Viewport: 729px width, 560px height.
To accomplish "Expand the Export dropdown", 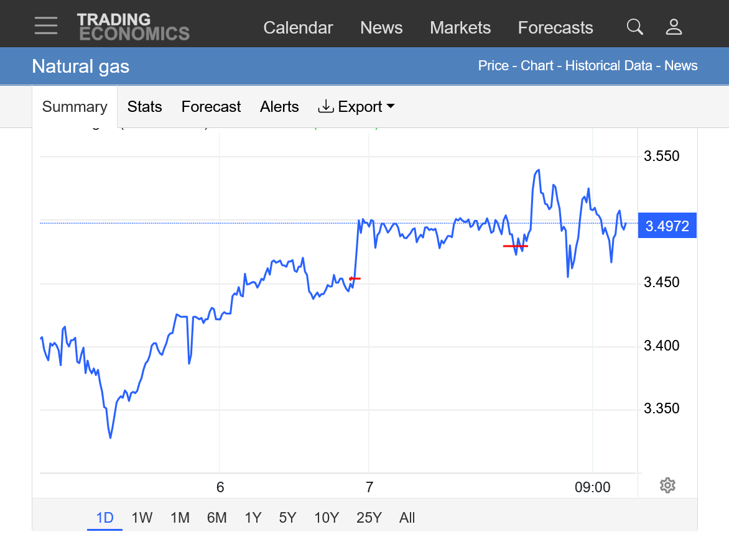I will pyautogui.click(x=357, y=107).
